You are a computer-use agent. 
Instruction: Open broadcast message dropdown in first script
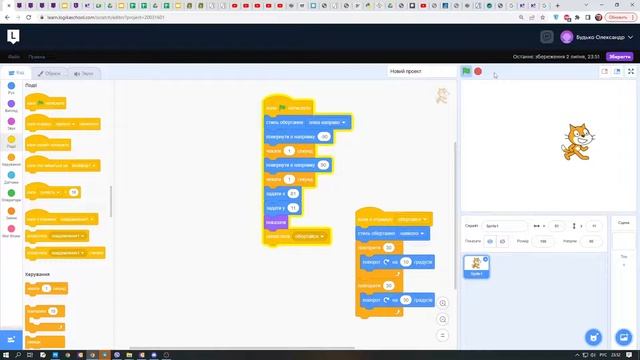coord(309,237)
